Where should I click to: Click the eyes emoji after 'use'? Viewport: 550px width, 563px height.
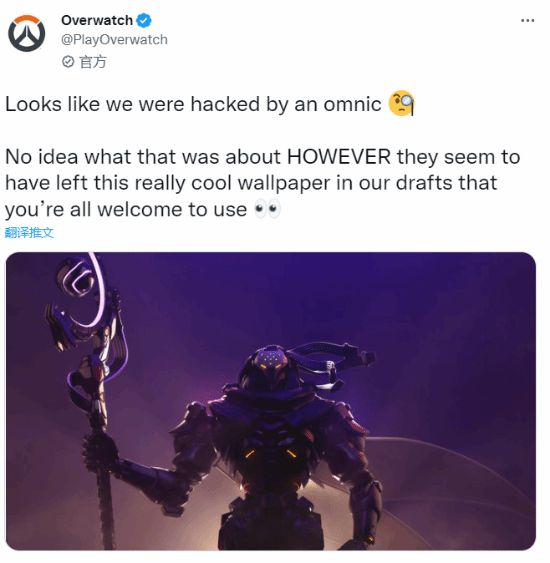click(267, 209)
